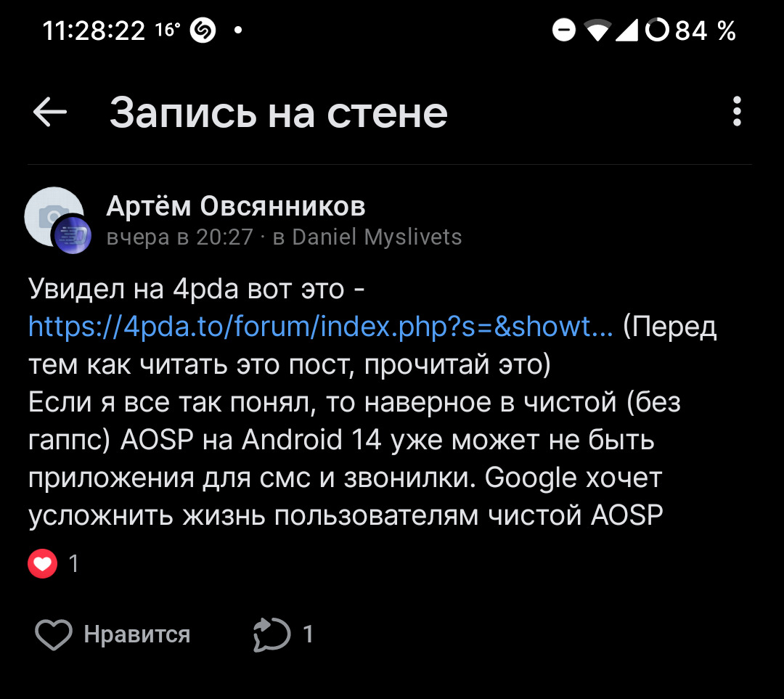This screenshot has width=784, height=699.
Task: Go back using the left arrow
Action: pyautogui.click(x=50, y=113)
